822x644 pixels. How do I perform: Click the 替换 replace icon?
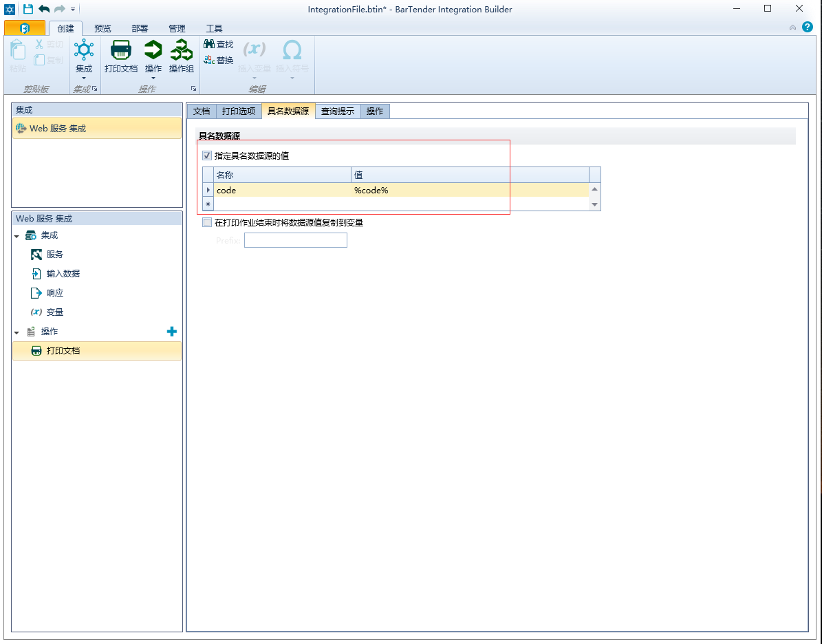click(x=209, y=61)
